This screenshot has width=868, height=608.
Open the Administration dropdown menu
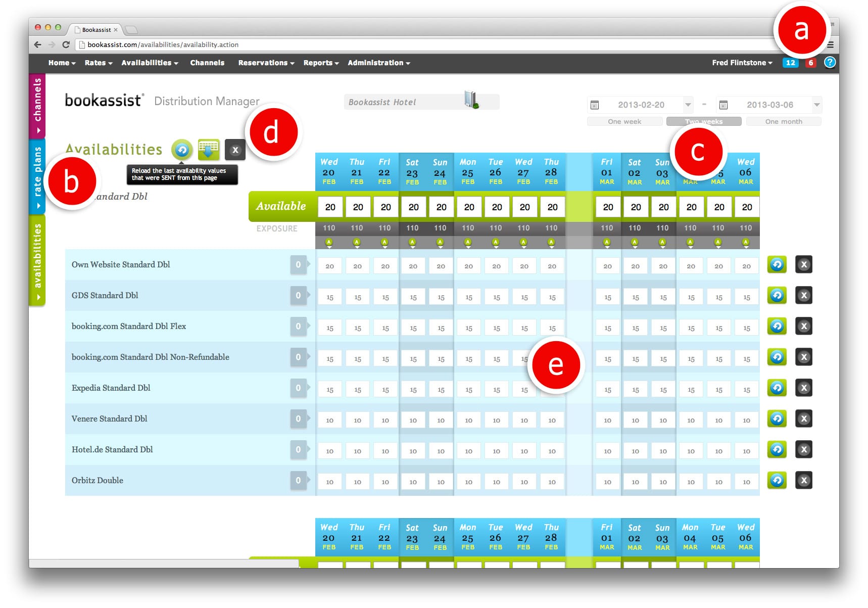378,63
